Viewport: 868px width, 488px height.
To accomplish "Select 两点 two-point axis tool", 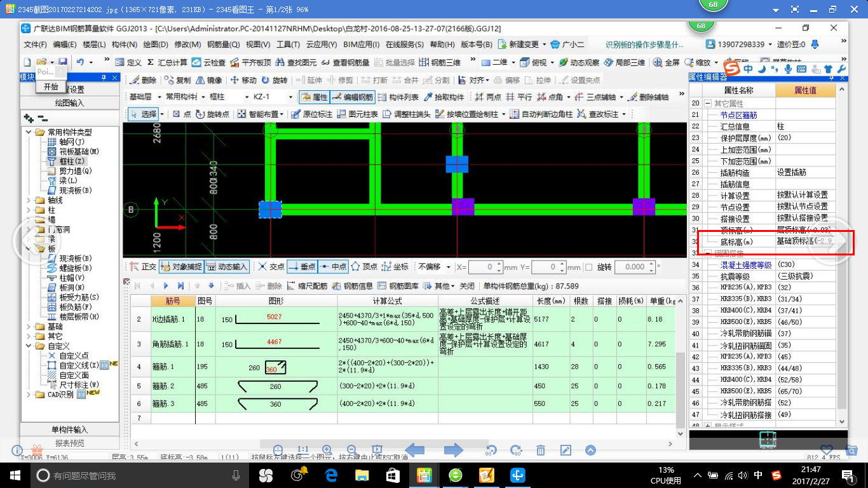I will [x=488, y=97].
